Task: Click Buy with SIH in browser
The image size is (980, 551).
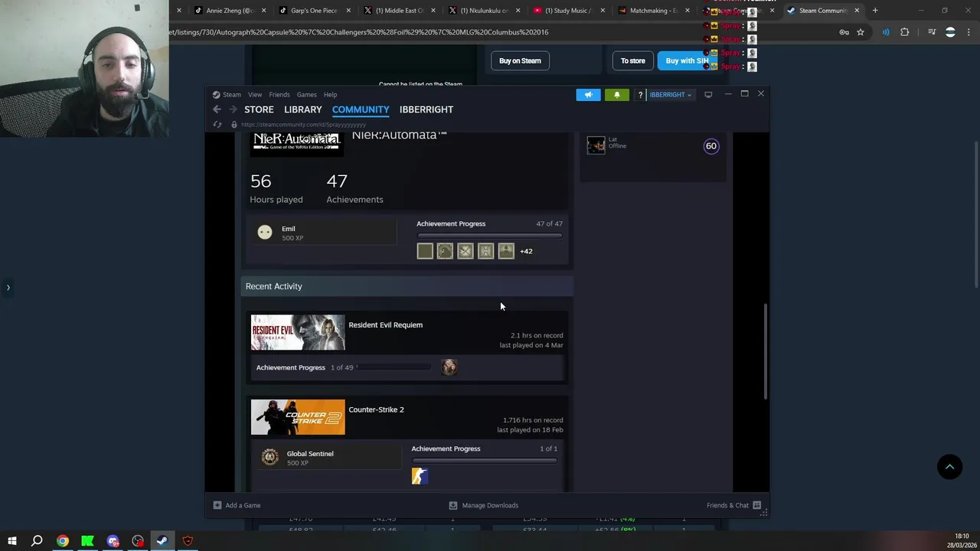Action: click(x=686, y=60)
